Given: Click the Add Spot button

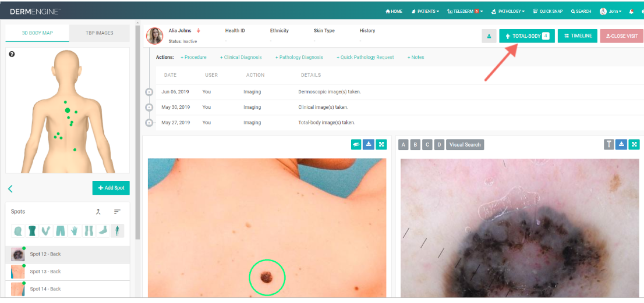Looking at the screenshot, I should coord(111,188).
